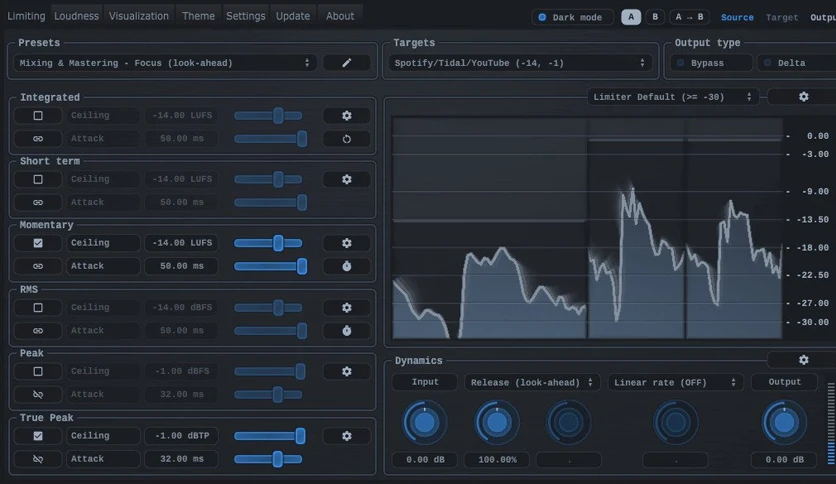Open True Peak ceiling gear settings
Image resolution: width=836 pixels, height=484 pixels.
(x=347, y=436)
